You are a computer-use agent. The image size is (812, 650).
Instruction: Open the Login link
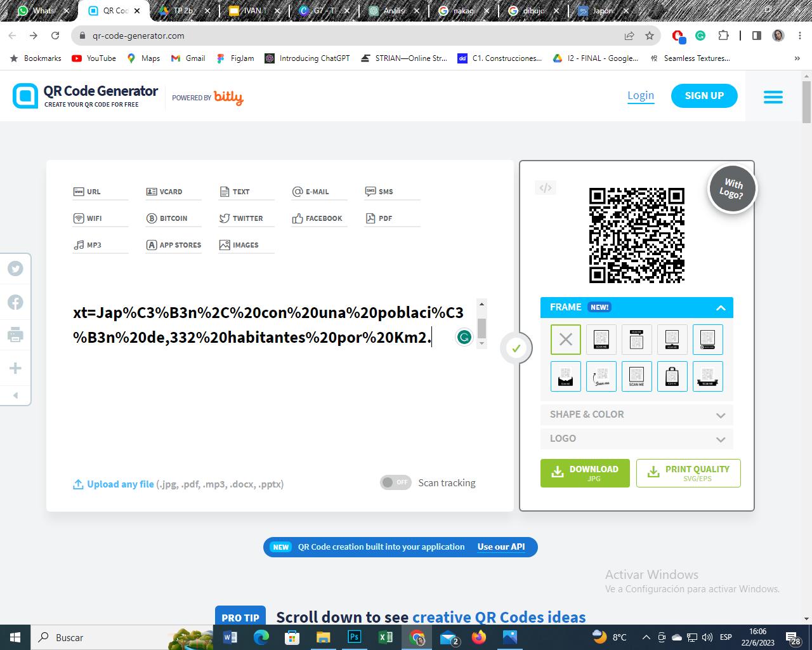coord(641,95)
